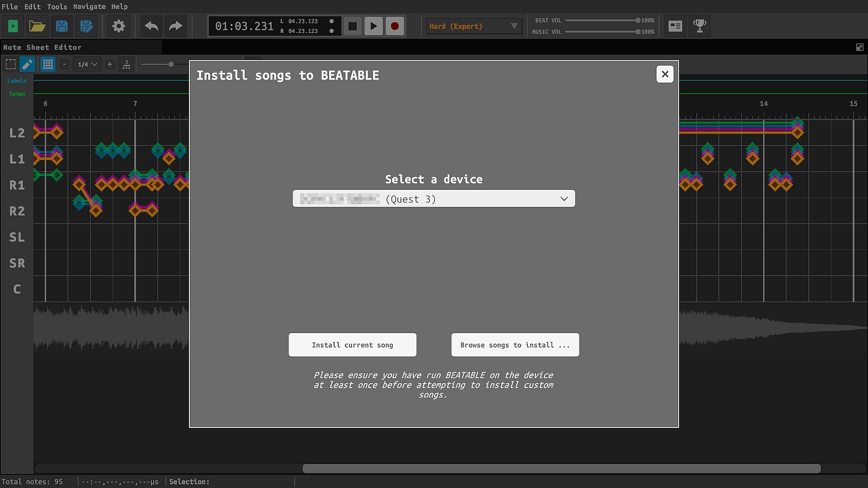Click Browse songs to install button
Screen dimensions: 868x488
(515, 345)
